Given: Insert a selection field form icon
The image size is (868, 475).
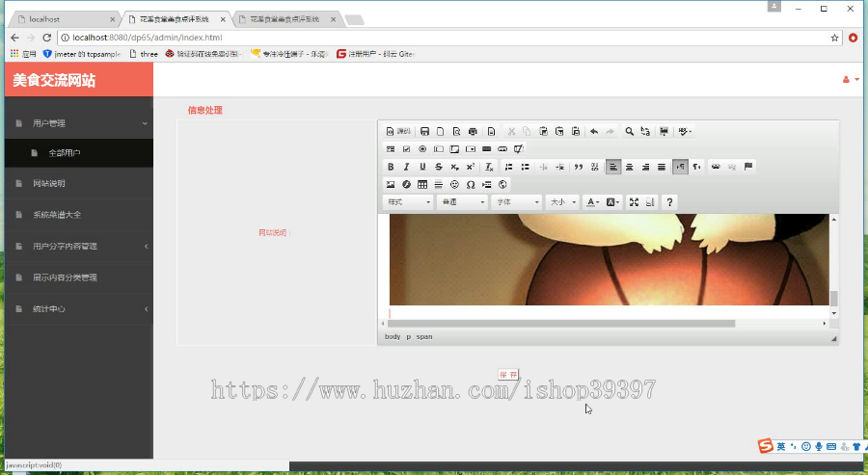Looking at the screenshot, I should tap(471, 149).
